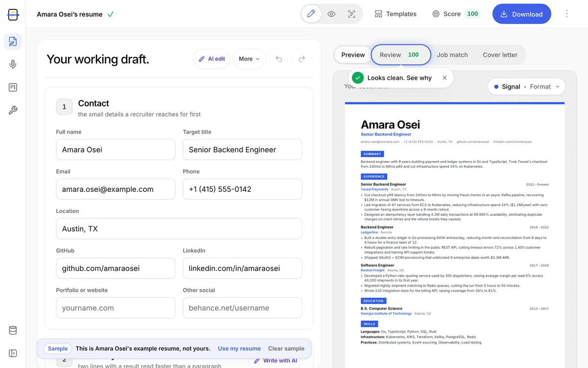Open the resume documents icon in the sidebar
This screenshot has height=368, width=588.
point(13,41)
